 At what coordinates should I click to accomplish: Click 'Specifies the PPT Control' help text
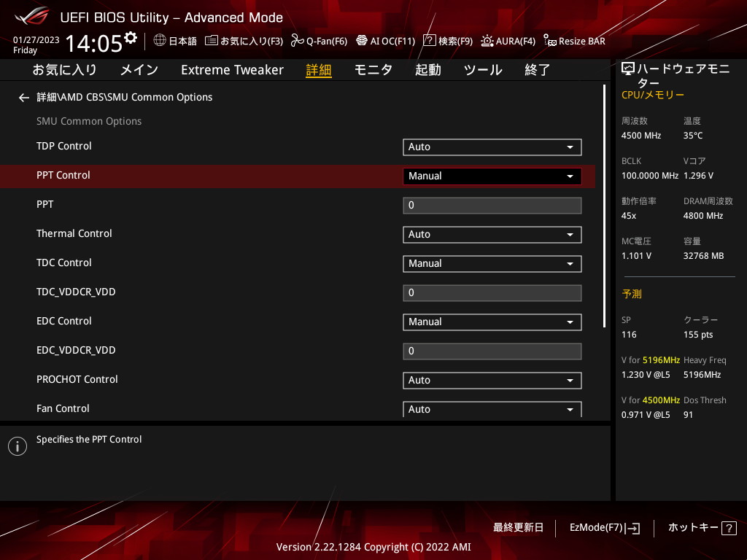pyautogui.click(x=89, y=440)
